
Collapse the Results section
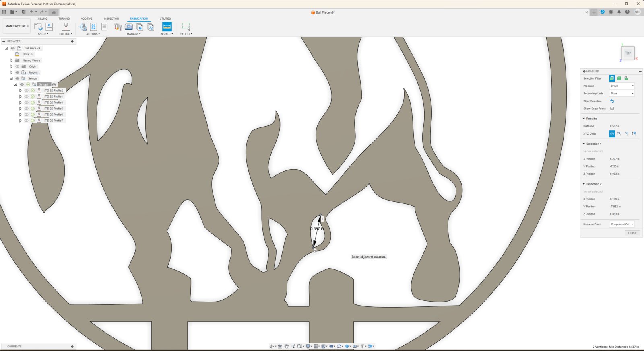click(584, 119)
